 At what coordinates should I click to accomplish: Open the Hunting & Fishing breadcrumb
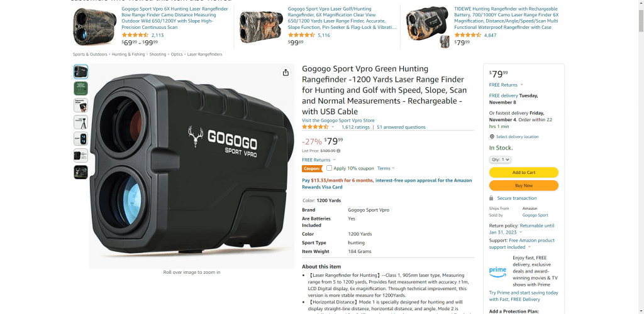(x=128, y=54)
